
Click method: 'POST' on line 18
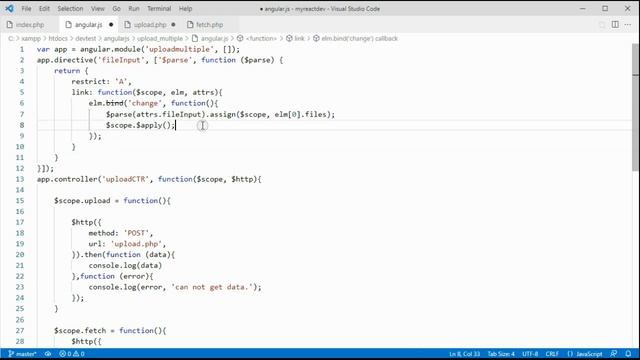pos(119,233)
